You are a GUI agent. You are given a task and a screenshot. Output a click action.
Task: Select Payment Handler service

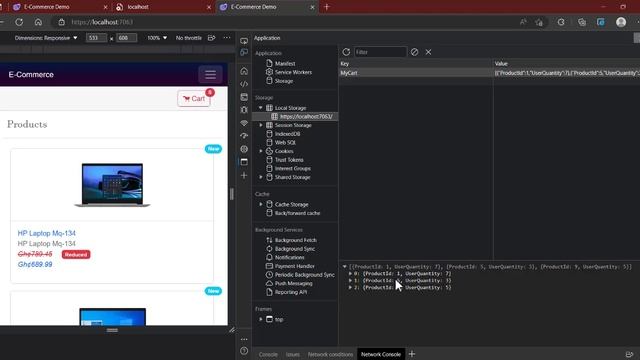tap(295, 266)
